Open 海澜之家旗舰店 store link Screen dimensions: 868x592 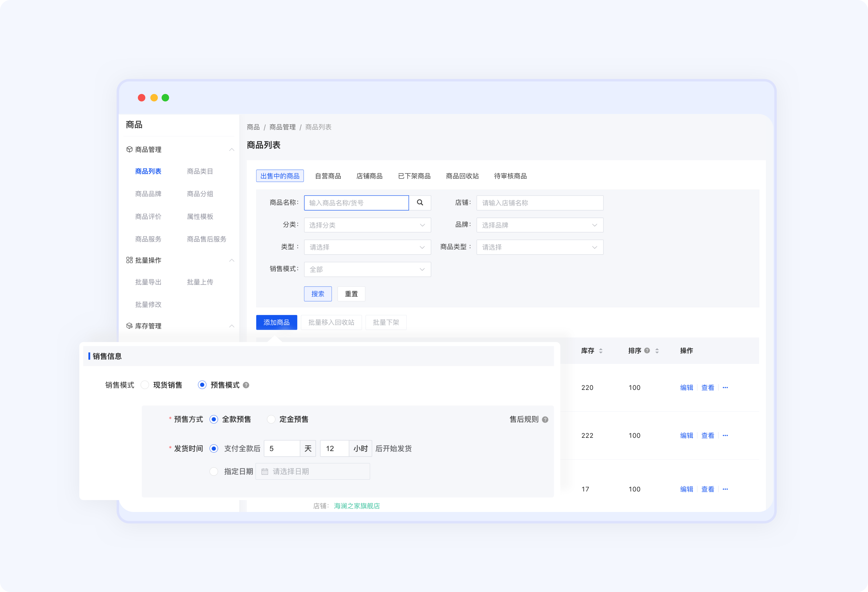point(357,506)
